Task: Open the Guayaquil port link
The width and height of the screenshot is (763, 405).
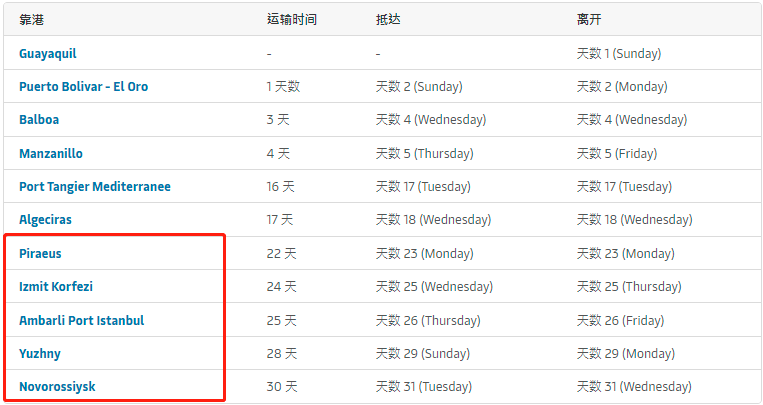Action: (48, 54)
